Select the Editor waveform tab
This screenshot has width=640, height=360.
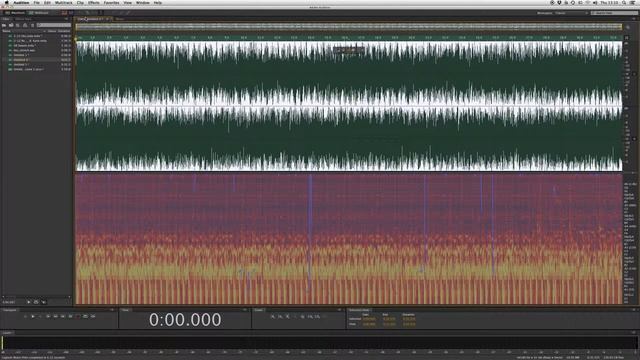94,19
